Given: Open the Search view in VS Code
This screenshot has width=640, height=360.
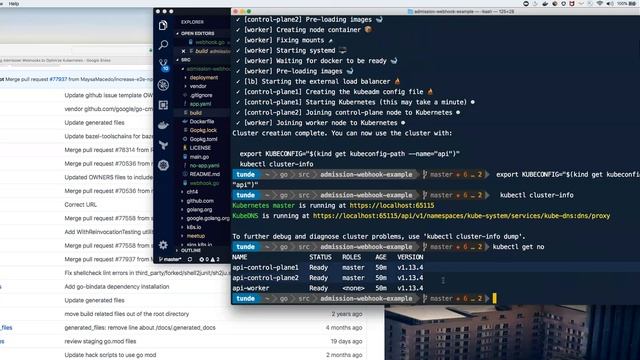Looking at the screenshot, I should point(163,44).
